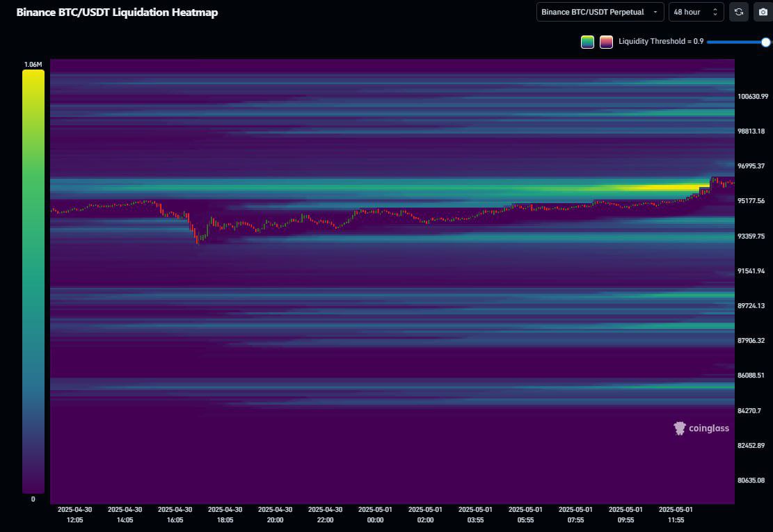773x532 pixels.
Task: Click the 2025-04-30 18:05 time label
Action: click(x=225, y=515)
